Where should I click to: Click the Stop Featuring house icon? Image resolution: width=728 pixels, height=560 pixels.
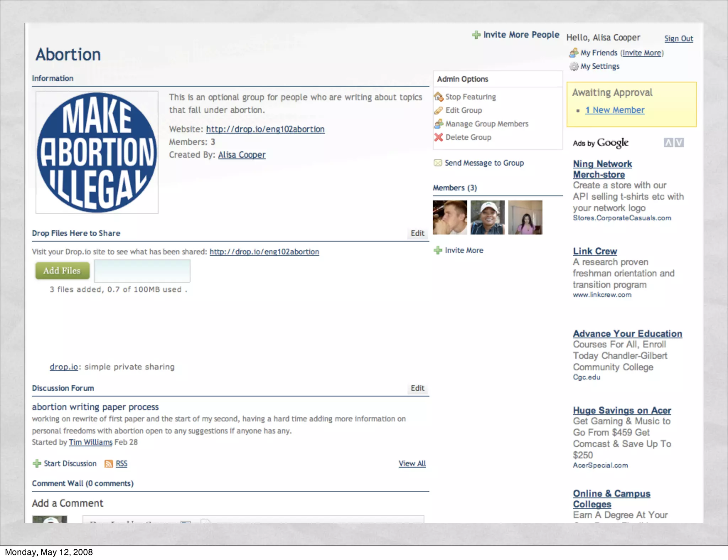[439, 97]
